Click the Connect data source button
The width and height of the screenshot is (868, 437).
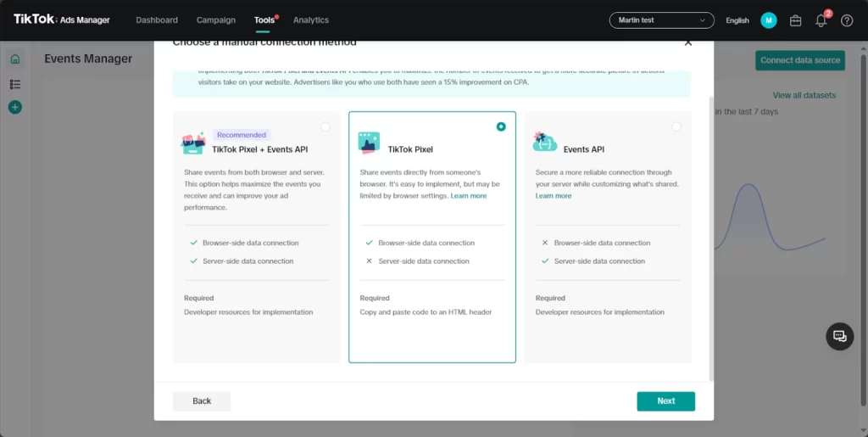[x=800, y=60]
